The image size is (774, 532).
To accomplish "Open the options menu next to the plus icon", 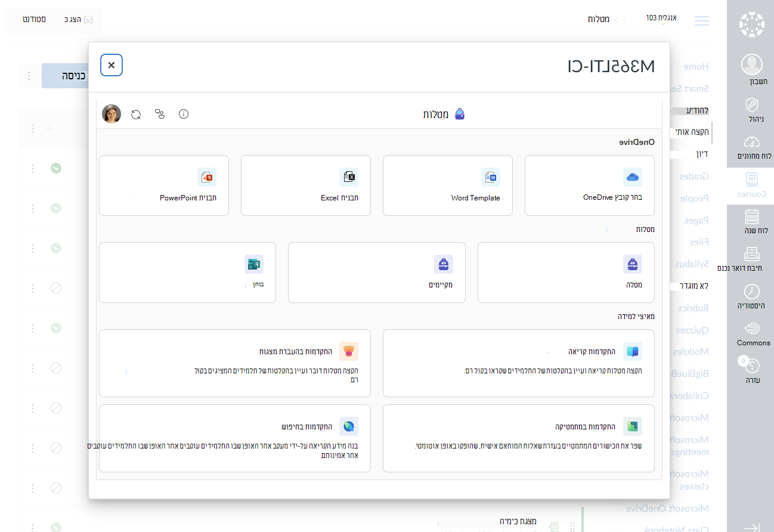I will point(33,129).
